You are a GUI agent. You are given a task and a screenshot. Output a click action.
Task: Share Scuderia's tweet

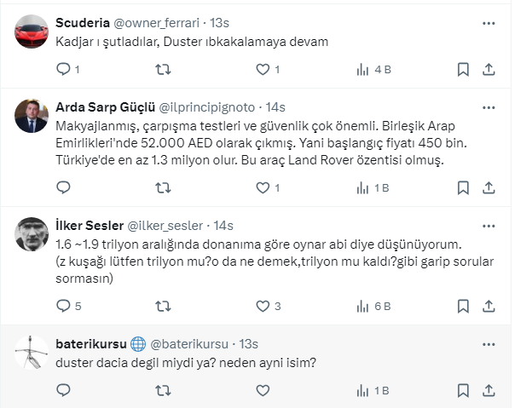tap(489, 70)
